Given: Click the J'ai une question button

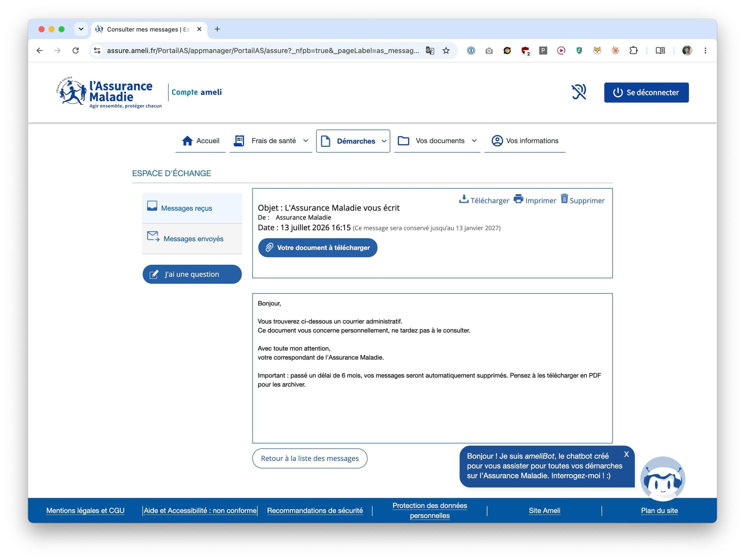Looking at the screenshot, I should (x=192, y=274).
